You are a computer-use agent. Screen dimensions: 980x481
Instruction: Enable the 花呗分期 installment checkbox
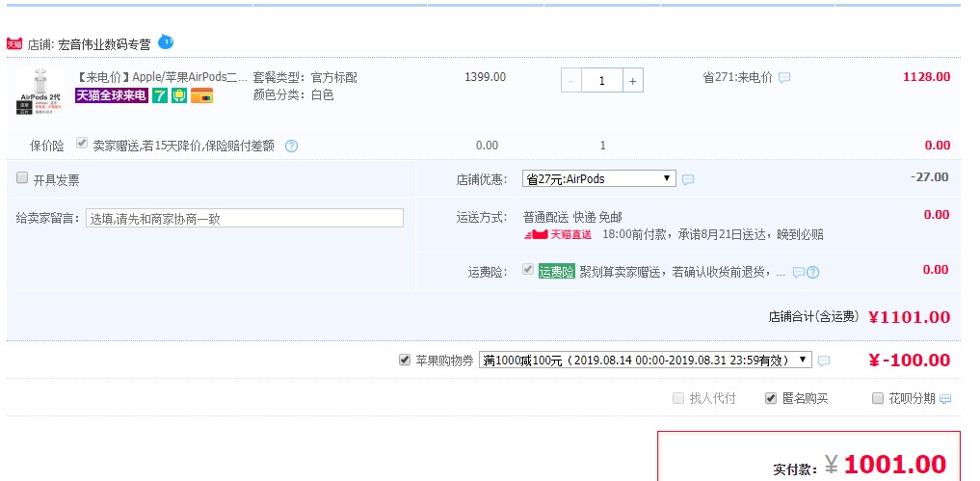[878, 398]
